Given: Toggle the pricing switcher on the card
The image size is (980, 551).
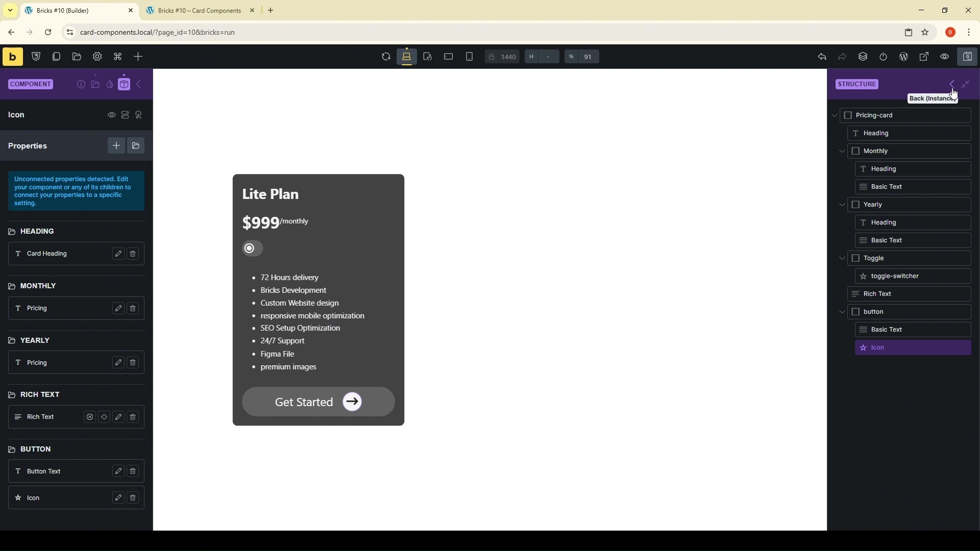Looking at the screenshot, I should tap(252, 248).
